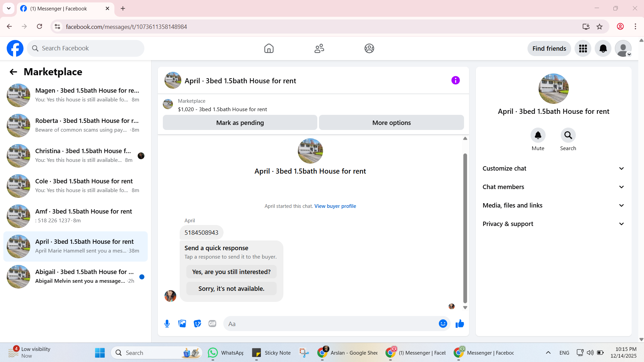
Task: Record a voice clip microphone icon
Action: pos(167,324)
